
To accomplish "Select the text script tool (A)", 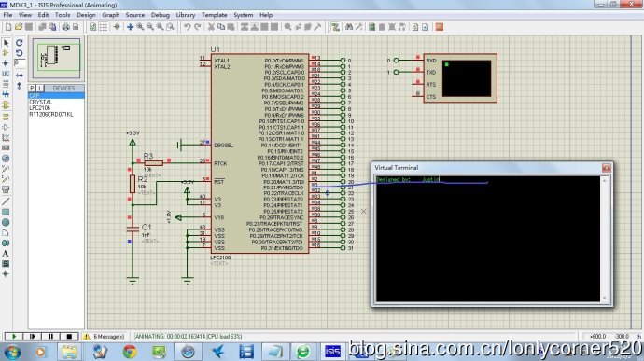I will 6,254.
